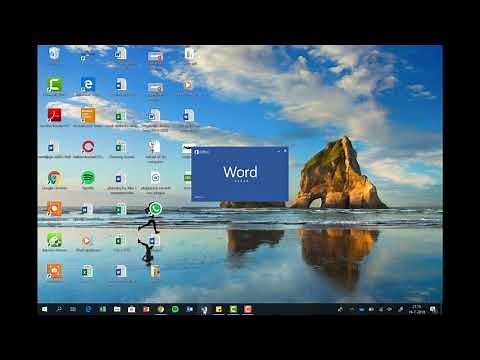
Task: Open Microsoft Edge from the taskbar
Action: click(x=88, y=309)
